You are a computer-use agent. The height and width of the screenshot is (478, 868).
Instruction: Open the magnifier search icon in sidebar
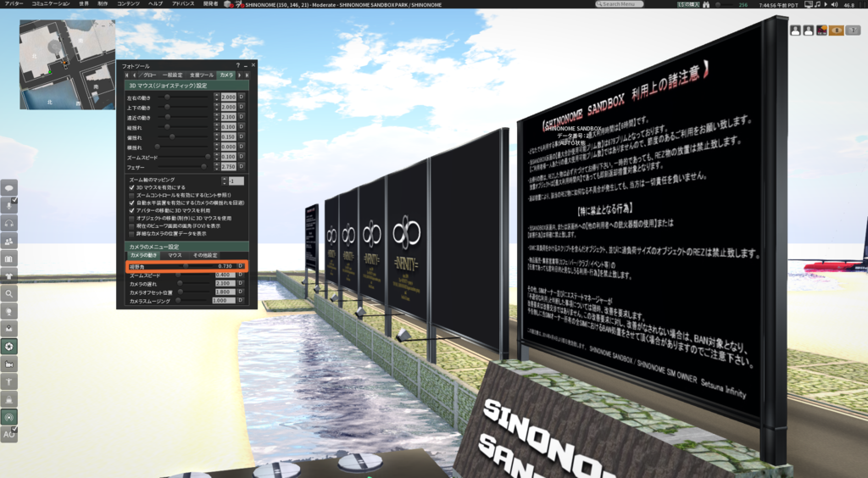coord(8,294)
